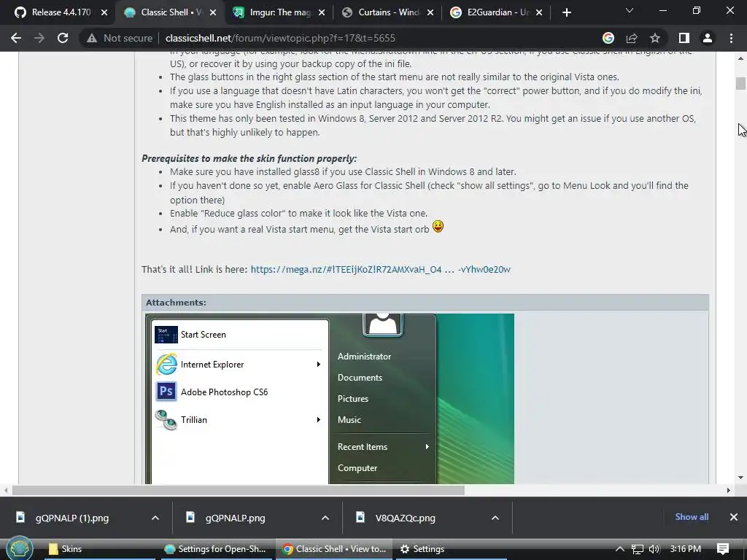Click the Start Screen tile icon in screenshot
Image resolution: width=747 pixels, height=560 pixels.
[166, 334]
